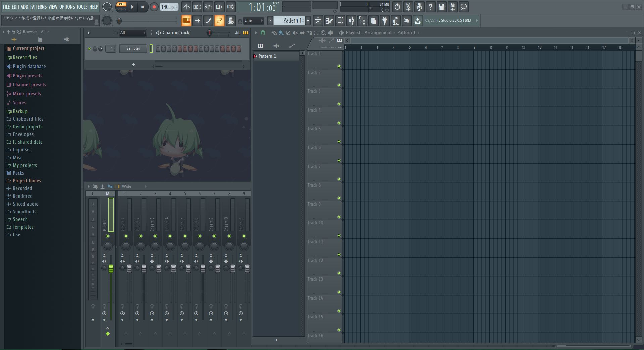Viewport: 644px width, 350px height.
Task: Open the VIEW menu
Action: click(53, 7)
